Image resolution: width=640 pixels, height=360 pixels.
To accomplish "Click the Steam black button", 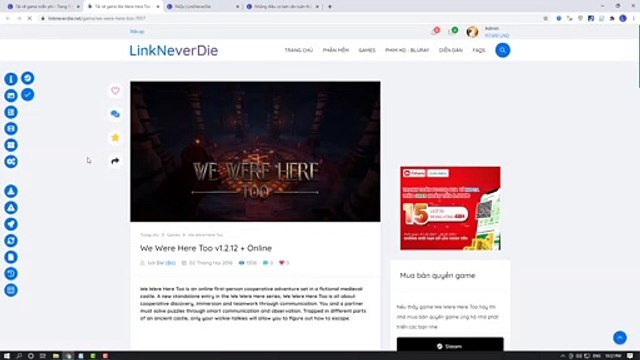I will tap(450, 345).
